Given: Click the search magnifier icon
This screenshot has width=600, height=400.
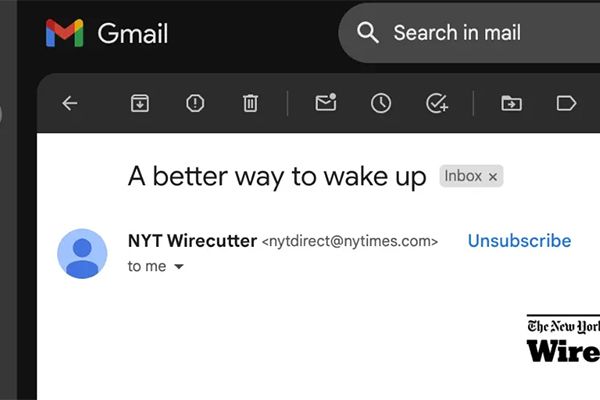Looking at the screenshot, I should tap(368, 33).
